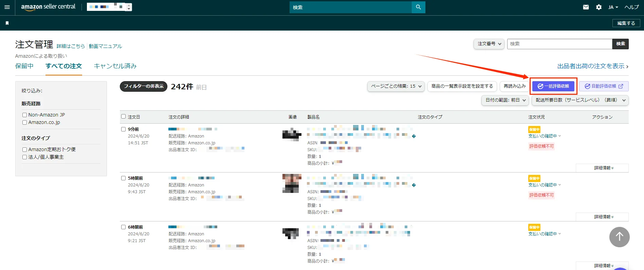Image resolution: width=644 pixels, height=270 pixels.
Task: Tick the 法人/個人事業主 checkbox
Action: point(24,157)
